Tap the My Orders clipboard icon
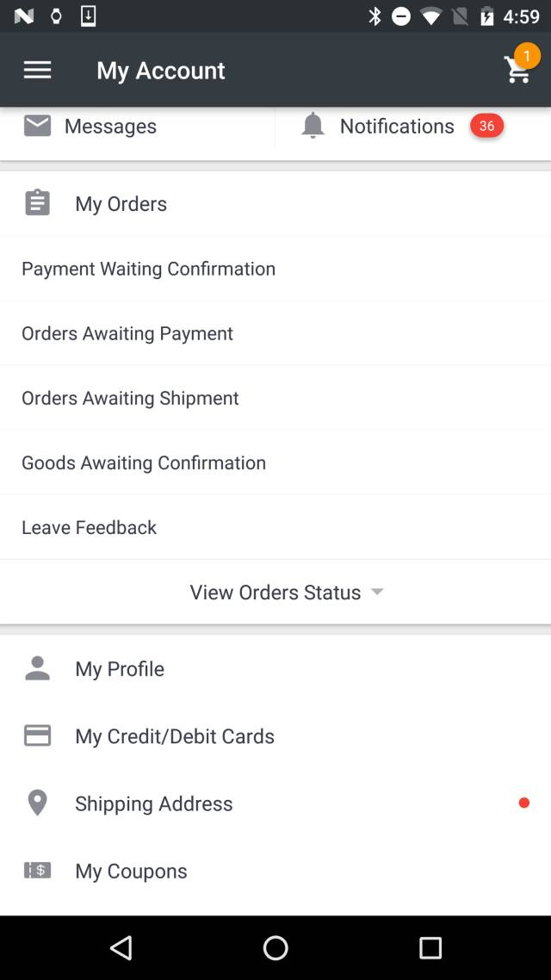Viewport: 551px width, 980px height. 37,203
